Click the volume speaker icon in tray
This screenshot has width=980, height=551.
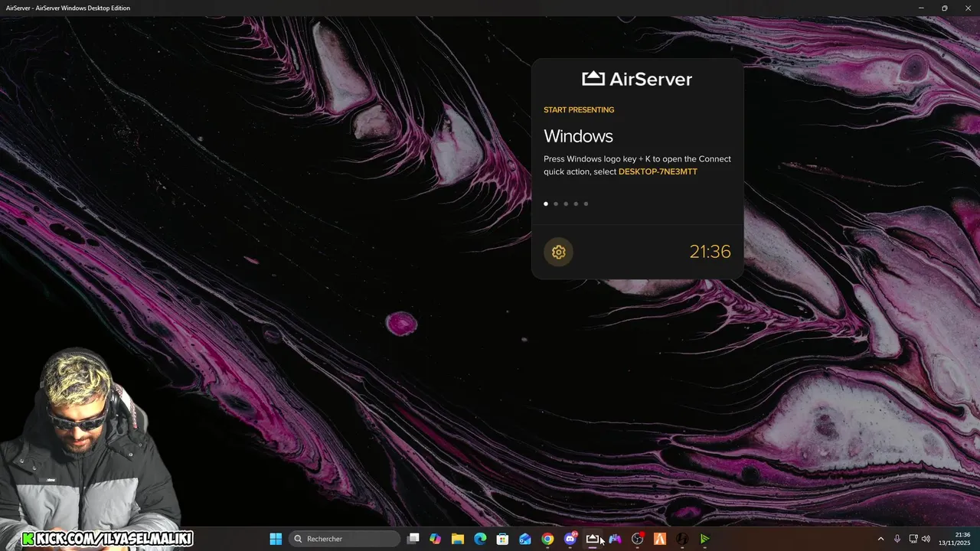click(x=926, y=539)
